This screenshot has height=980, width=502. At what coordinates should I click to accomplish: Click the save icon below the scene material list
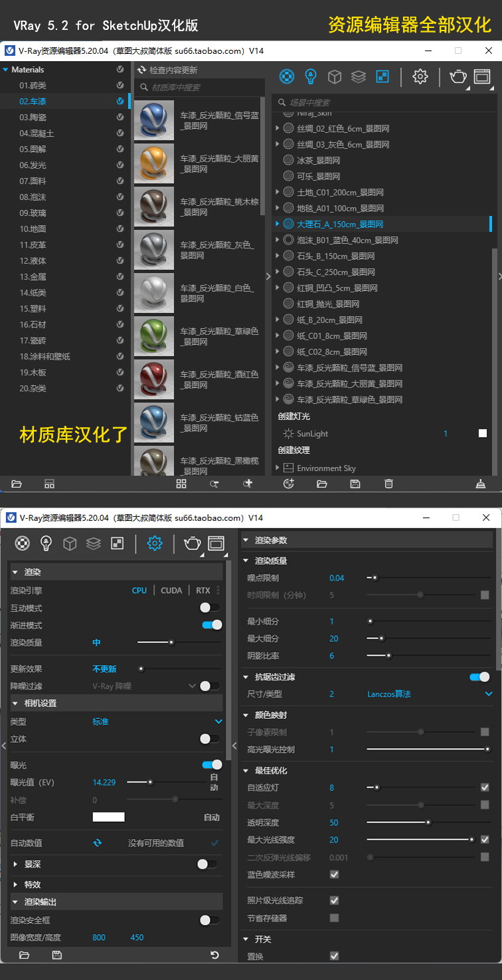tap(355, 484)
